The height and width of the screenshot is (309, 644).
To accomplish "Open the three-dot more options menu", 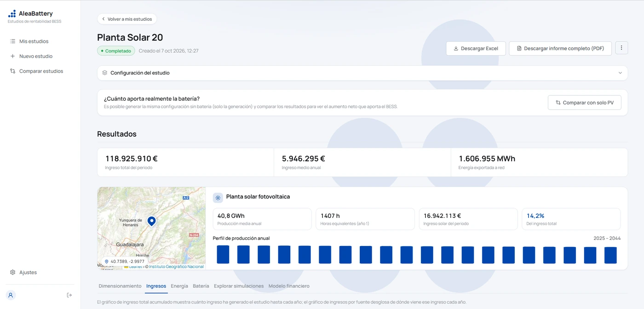I will point(621,48).
